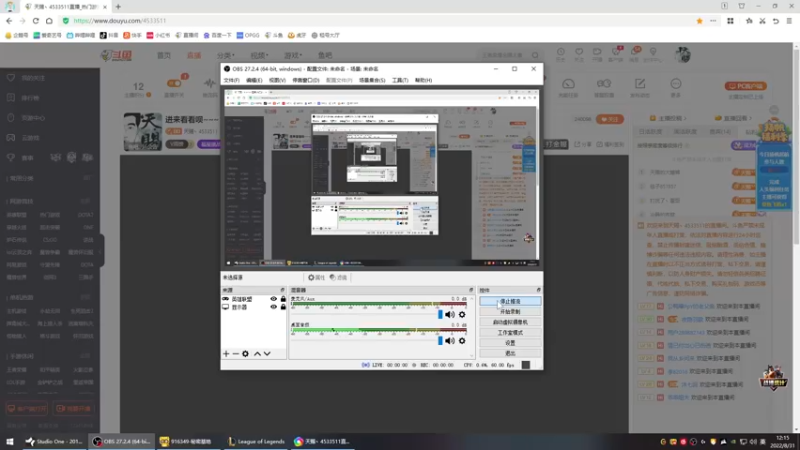Open desktop audio settings gear

coord(462,340)
